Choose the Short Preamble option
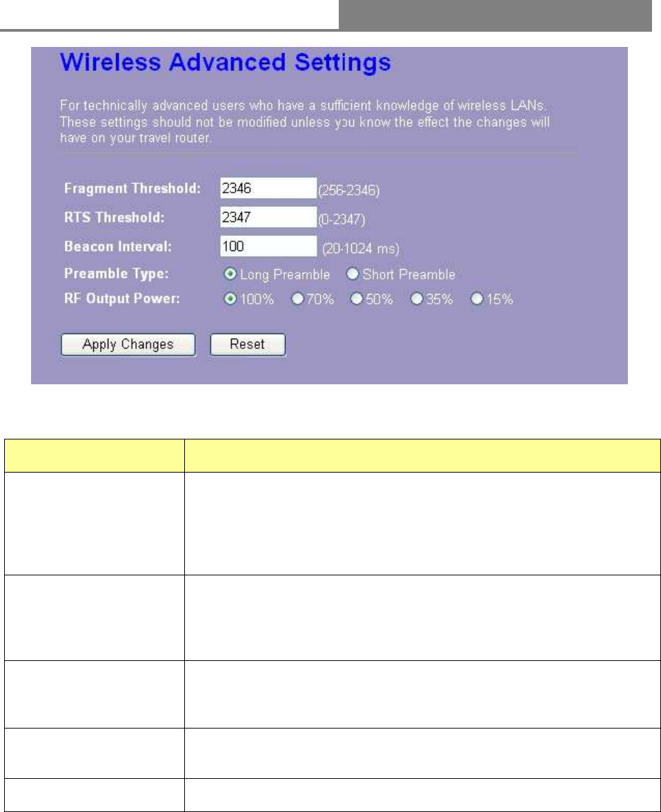This screenshot has width=661, height=812. pyautogui.click(x=353, y=275)
